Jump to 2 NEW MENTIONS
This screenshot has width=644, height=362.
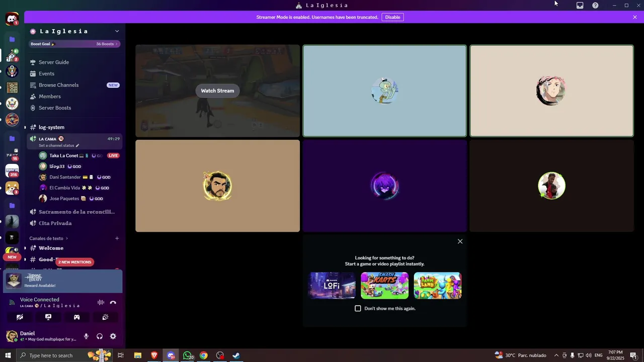click(x=74, y=262)
